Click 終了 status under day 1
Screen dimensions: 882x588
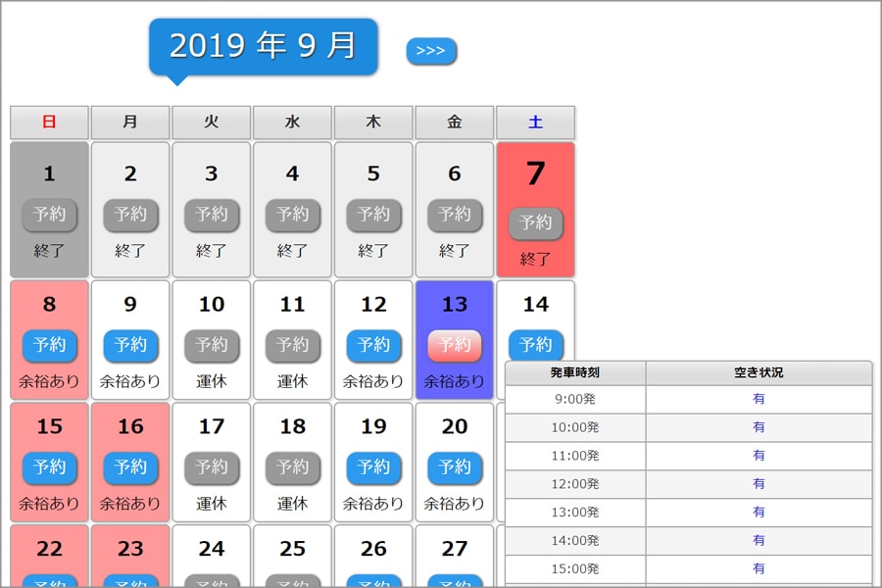pos(50,251)
